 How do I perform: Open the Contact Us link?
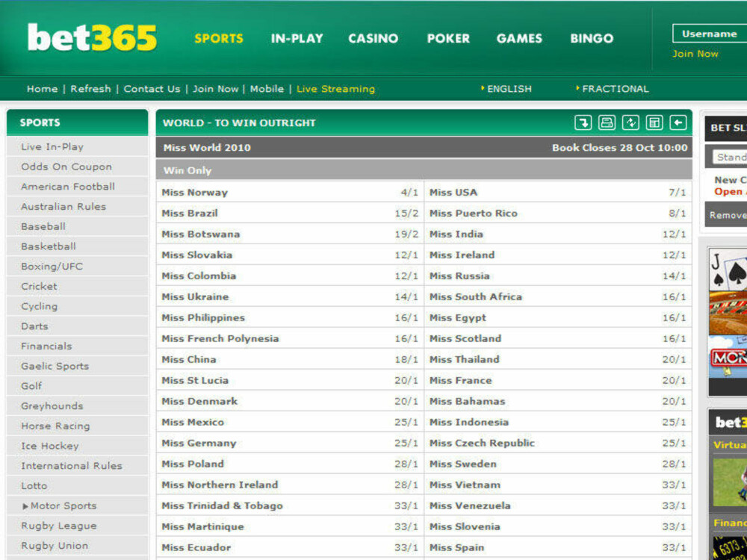click(x=152, y=89)
